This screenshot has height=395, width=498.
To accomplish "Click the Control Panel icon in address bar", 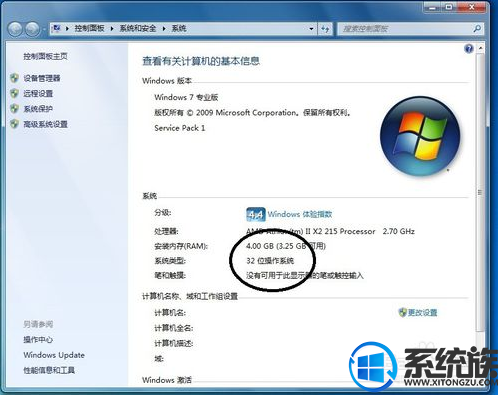I will click(x=57, y=28).
